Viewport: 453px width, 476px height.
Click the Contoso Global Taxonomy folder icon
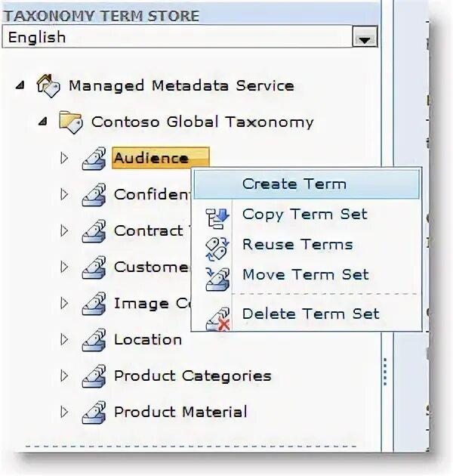tap(71, 122)
